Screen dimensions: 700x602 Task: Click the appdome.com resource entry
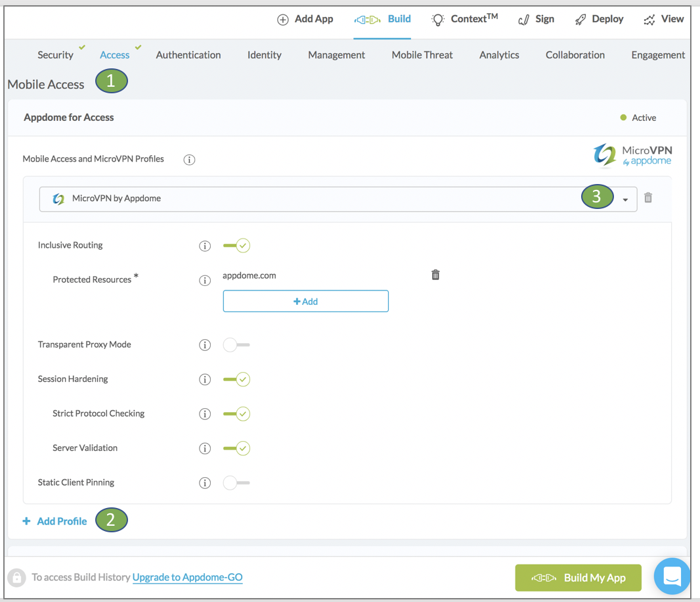(x=250, y=276)
